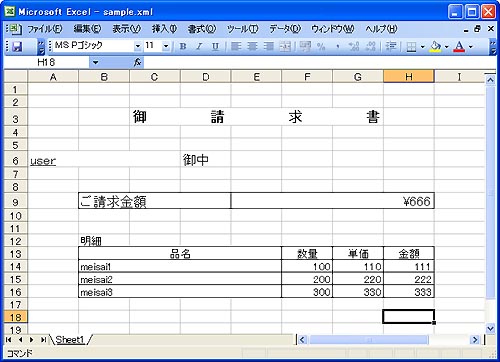This screenshot has width=500, height=362.
Task: Open the ファイル(F) menu
Action: click(45, 29)
